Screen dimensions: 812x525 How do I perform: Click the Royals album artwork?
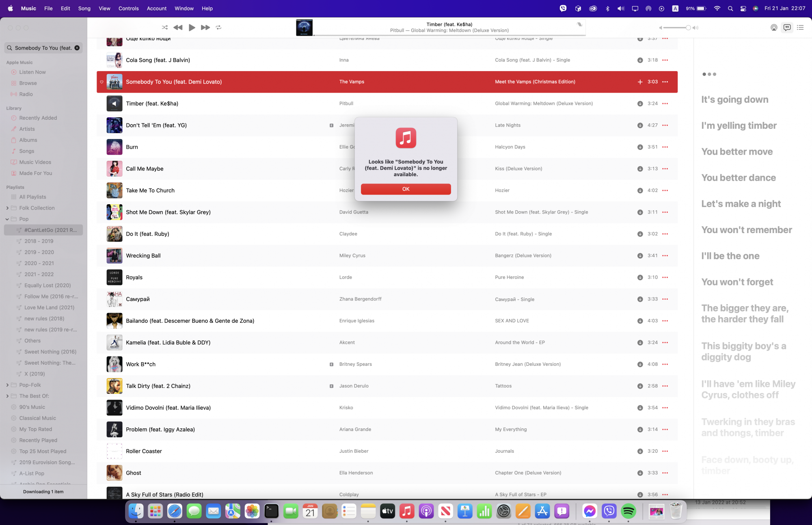point(114,277)
